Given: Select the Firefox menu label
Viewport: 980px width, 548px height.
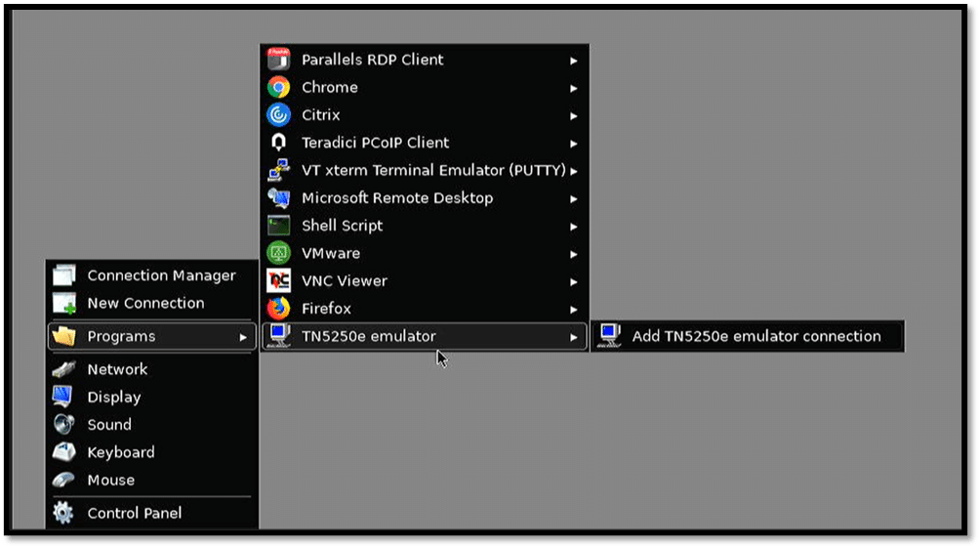Looking at the screenshot, I should point(326,309).
